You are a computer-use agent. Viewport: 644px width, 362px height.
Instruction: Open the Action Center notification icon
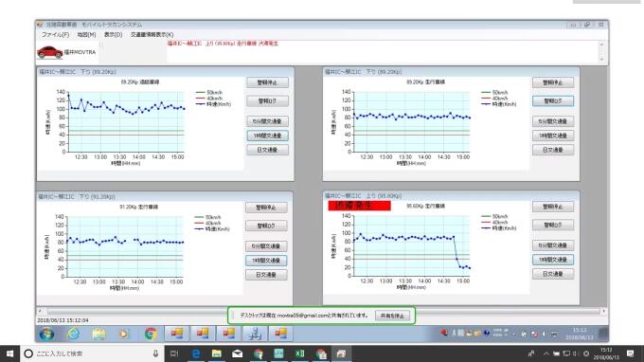tap(631, 353)
